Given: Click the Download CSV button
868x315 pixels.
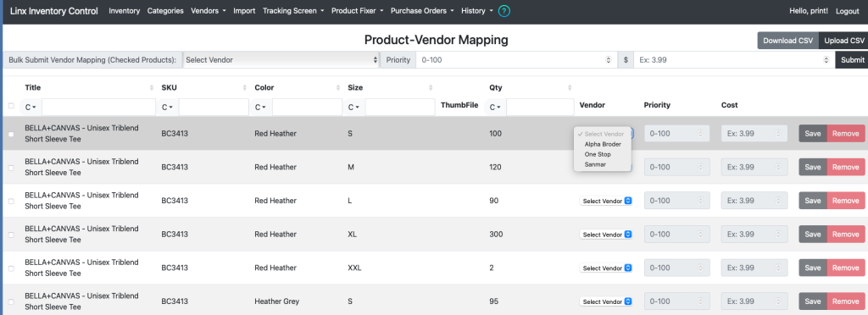Looking at the screenshot, I should pyautogui.click(x=787, y=41).
